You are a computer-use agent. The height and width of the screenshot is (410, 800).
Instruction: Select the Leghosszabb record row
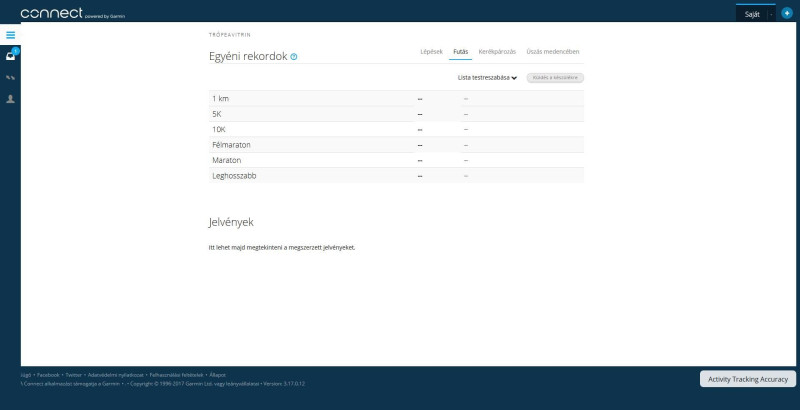396,175
